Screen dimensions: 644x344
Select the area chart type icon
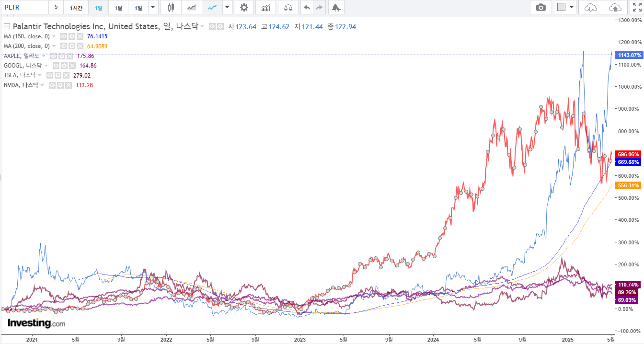191,7
